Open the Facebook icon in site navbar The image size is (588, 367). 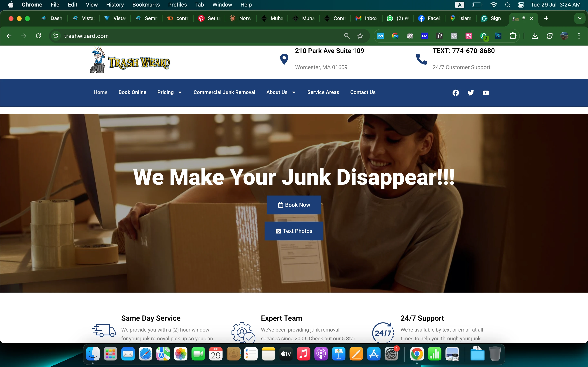click(455, 93)
